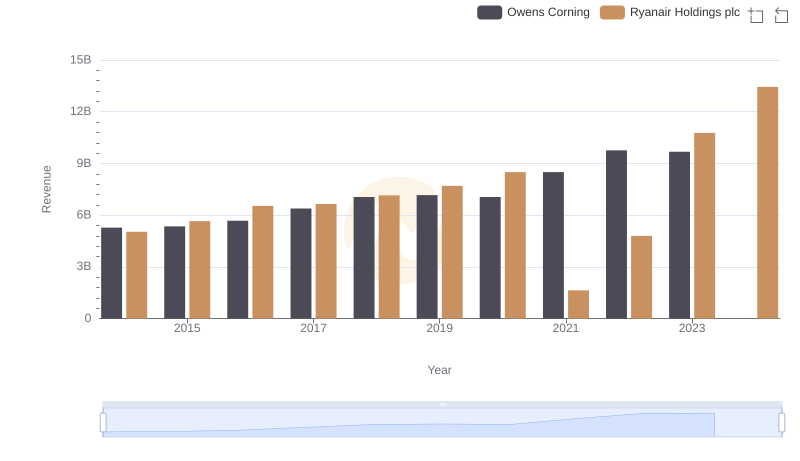Select the Ryanair bar between 2015 and 2017
Screen dimensions: 800x461
click(263, 262)
